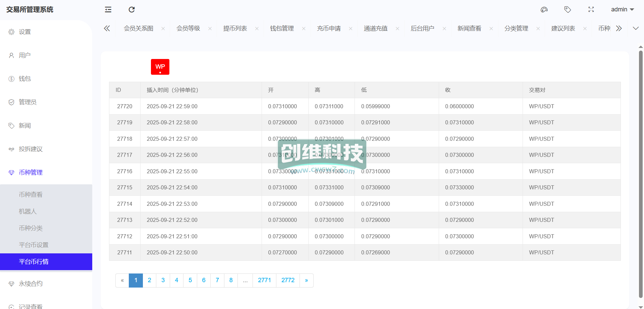Open 机器人 in the sidebar submenu
The width and height of the screenshot is (644, 309).
click(28, 211)
